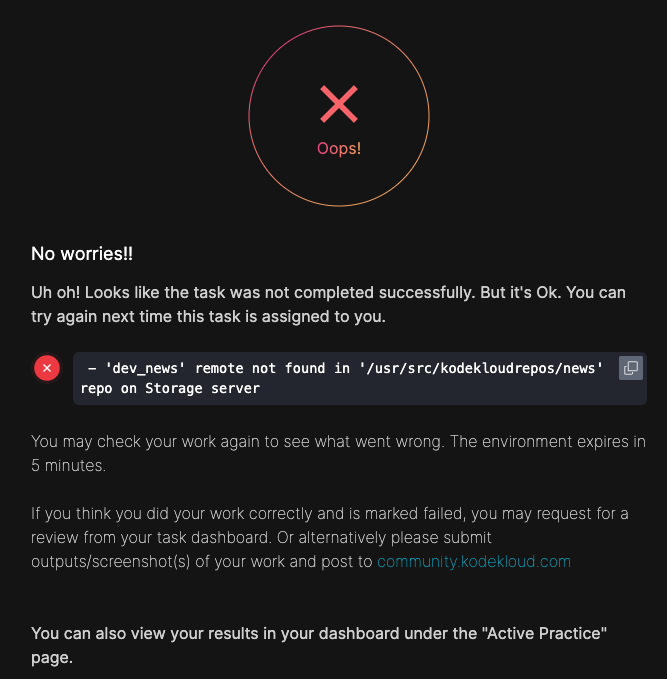Click the large red X failure icon

[x=339, y=104]
